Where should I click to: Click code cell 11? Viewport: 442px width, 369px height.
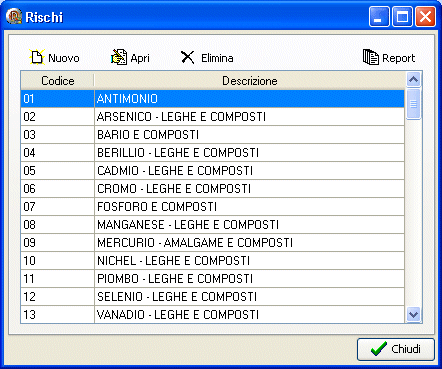[x=57, y=279]
